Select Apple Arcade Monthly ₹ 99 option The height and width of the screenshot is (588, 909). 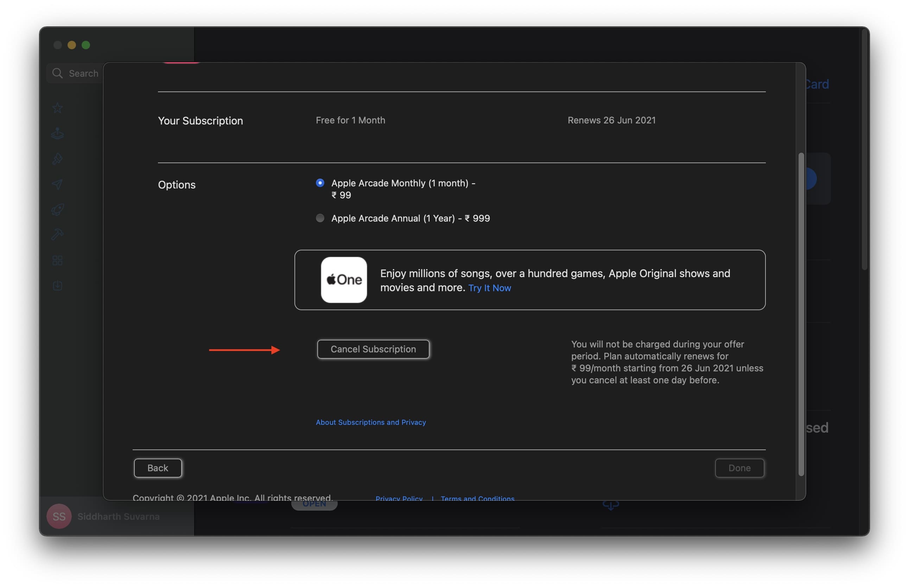click(320, 183)
